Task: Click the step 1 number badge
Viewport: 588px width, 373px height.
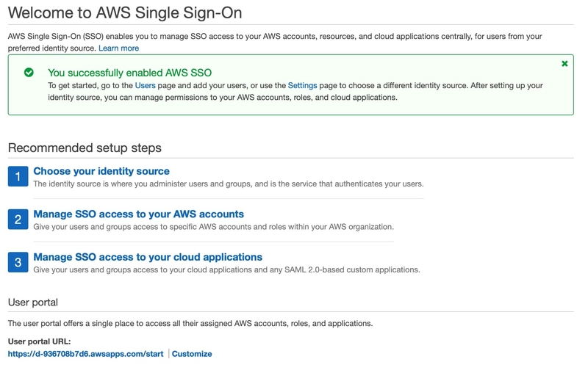Action: click(18, 176)
